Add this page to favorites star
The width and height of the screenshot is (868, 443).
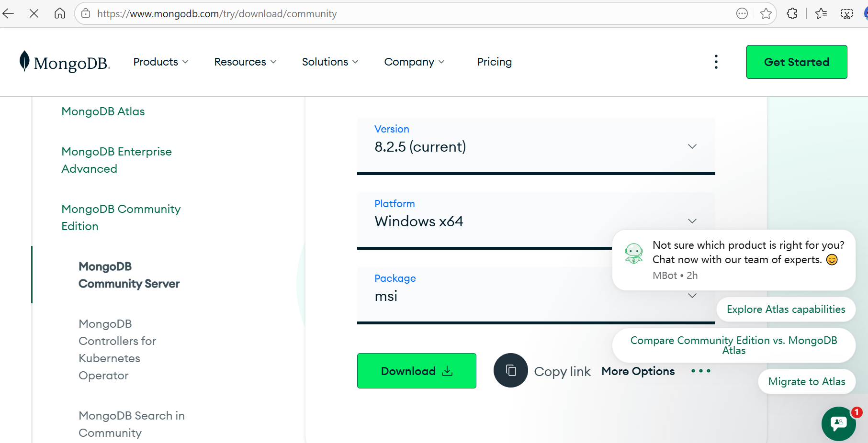[766, 13]
